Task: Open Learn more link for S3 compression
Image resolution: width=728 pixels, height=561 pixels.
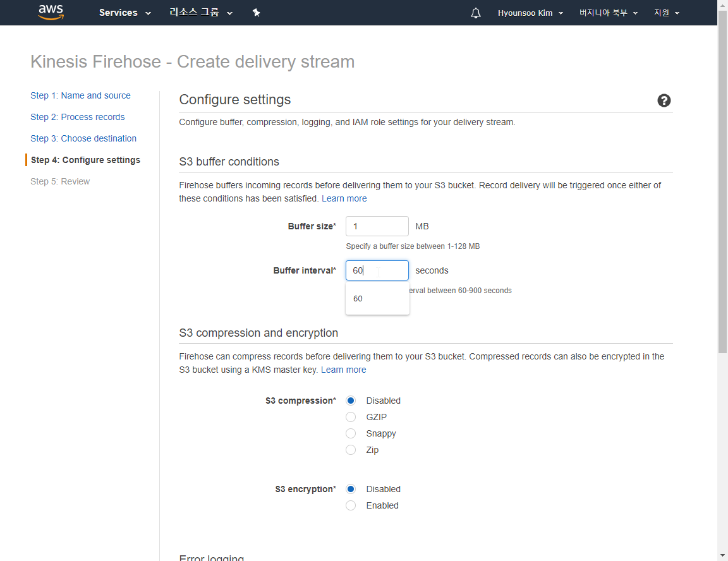Action: point(344,370)
